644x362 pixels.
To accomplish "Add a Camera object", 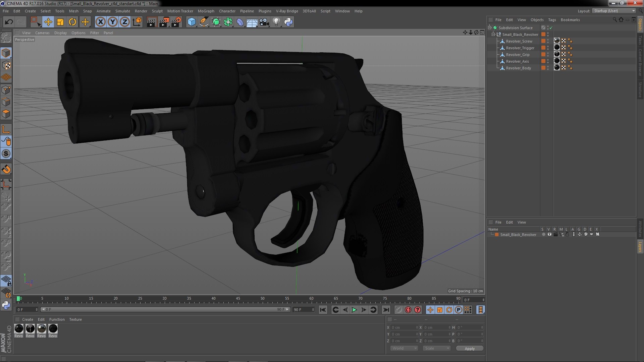I will [264, 22].
